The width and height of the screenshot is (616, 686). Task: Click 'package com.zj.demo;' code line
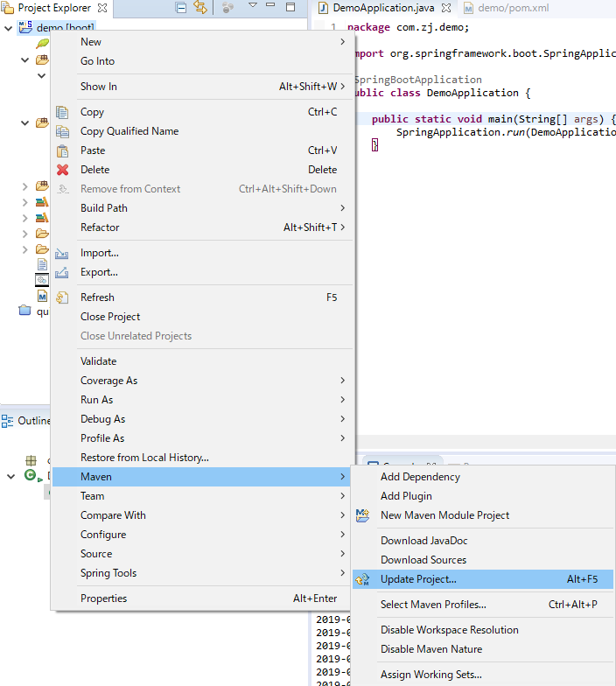[408, 28]
